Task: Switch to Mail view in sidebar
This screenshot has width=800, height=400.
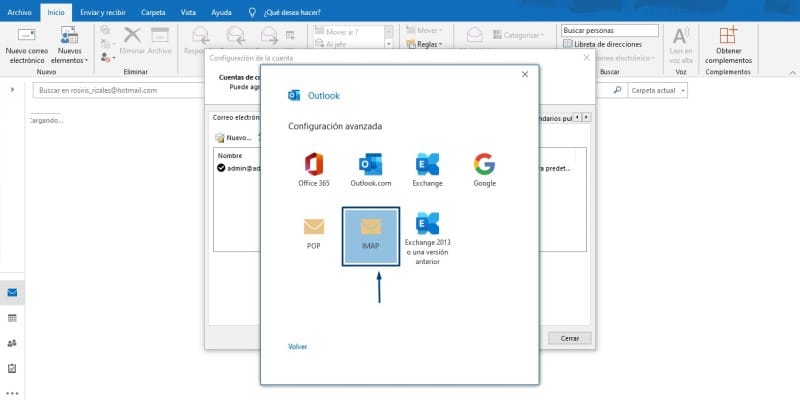Action: tap(12, 292)
